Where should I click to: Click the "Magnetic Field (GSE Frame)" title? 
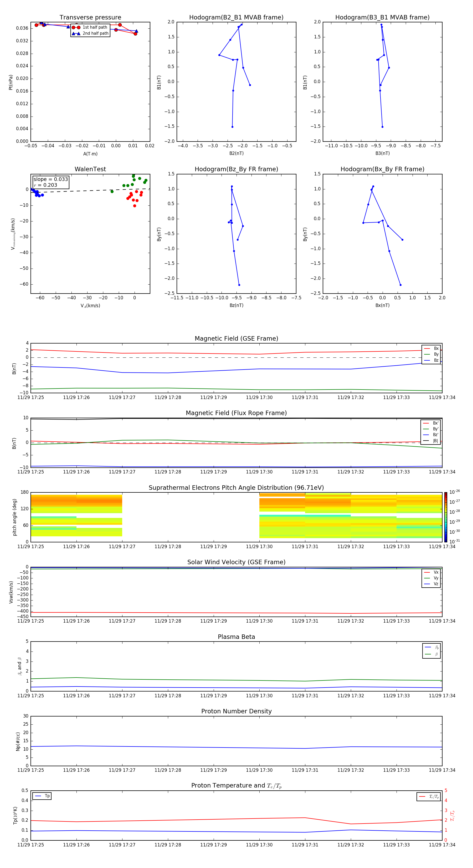click(x=236, y=339)
